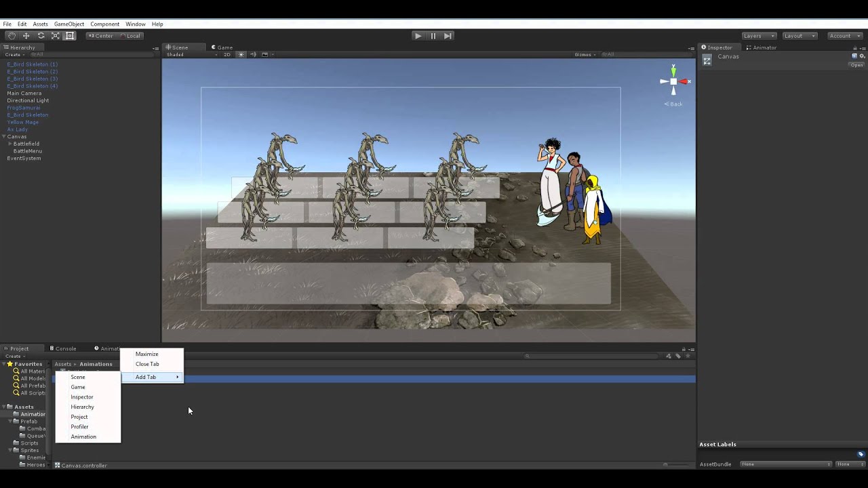Click the Step frame button

click(x=448, y=36)
